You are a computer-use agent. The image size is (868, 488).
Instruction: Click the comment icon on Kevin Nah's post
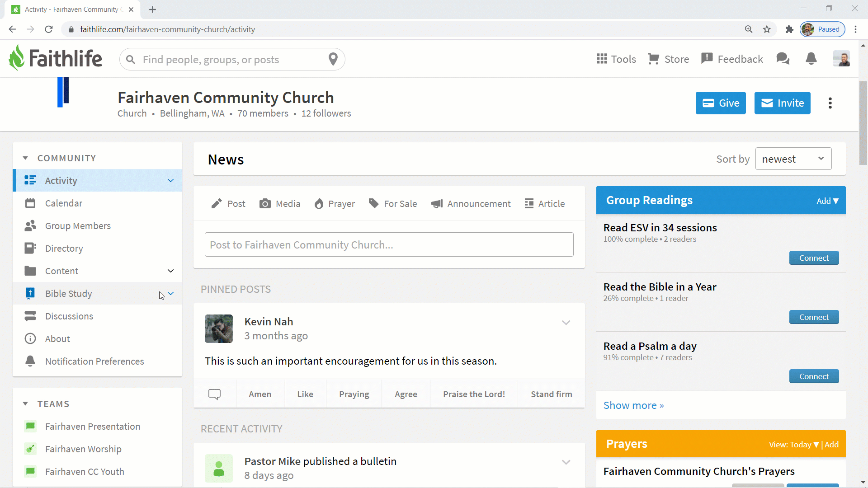pos(214,394)
